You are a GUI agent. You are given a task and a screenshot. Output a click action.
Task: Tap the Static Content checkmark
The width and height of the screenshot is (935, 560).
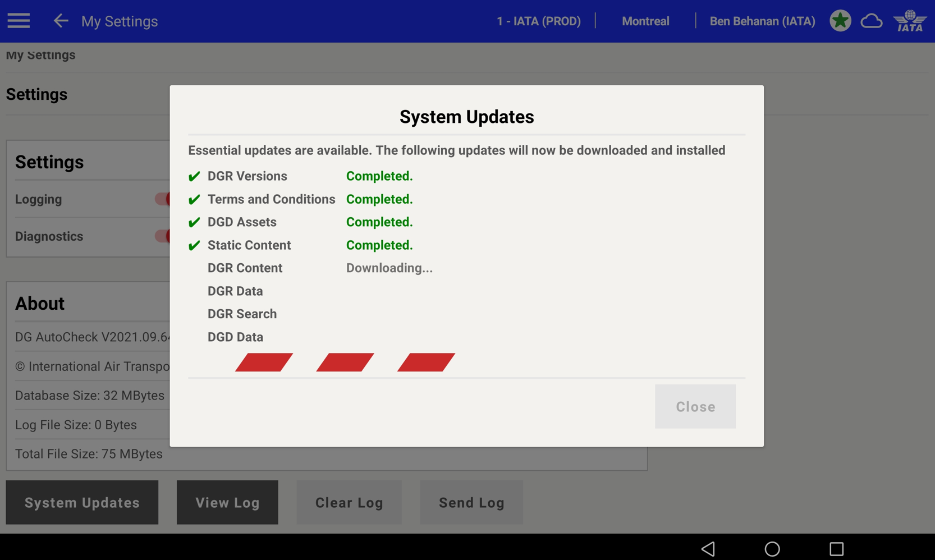(x=194, y=245)
